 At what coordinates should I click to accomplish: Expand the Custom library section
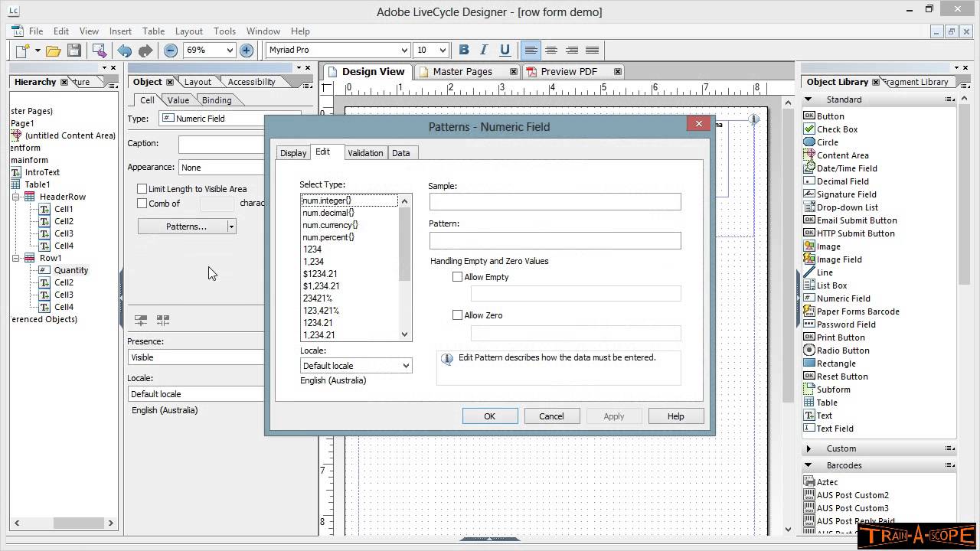point(808,448)
